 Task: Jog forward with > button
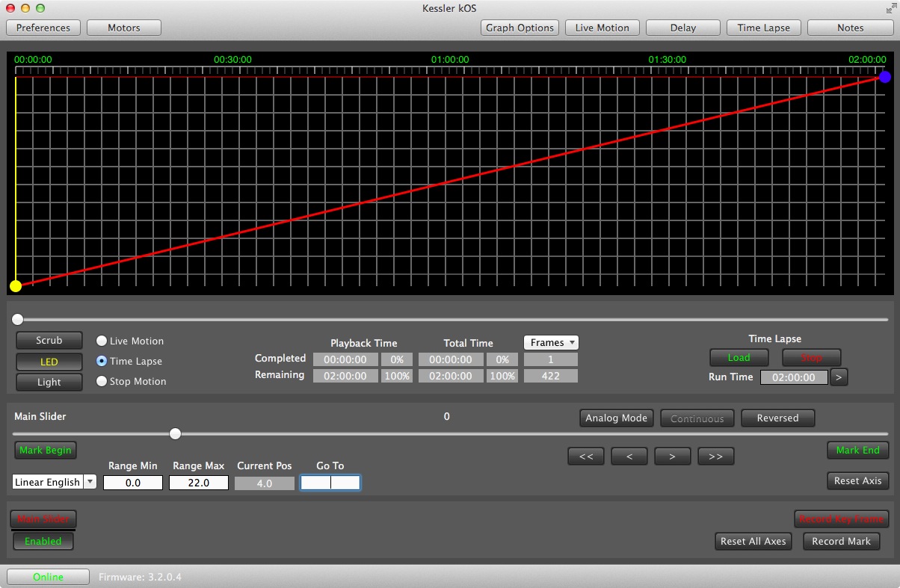tap(673, 457)
